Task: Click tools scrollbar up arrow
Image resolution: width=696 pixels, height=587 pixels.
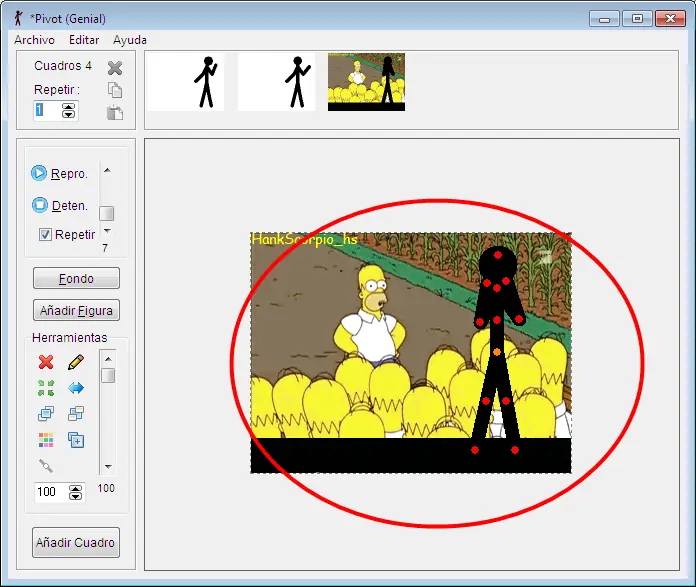Action: point(108,359)
